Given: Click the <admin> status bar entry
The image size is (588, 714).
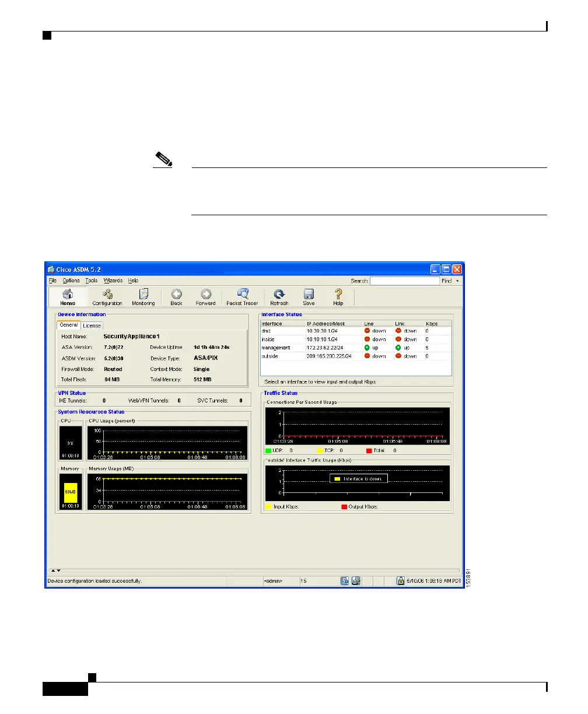Looking at the screenshot, I should click(273, 581).
